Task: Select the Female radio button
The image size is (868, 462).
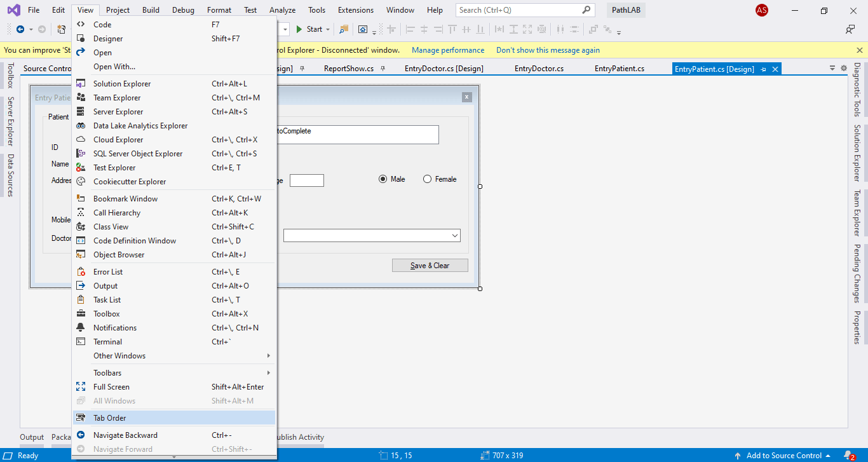Action: [427, 179]
